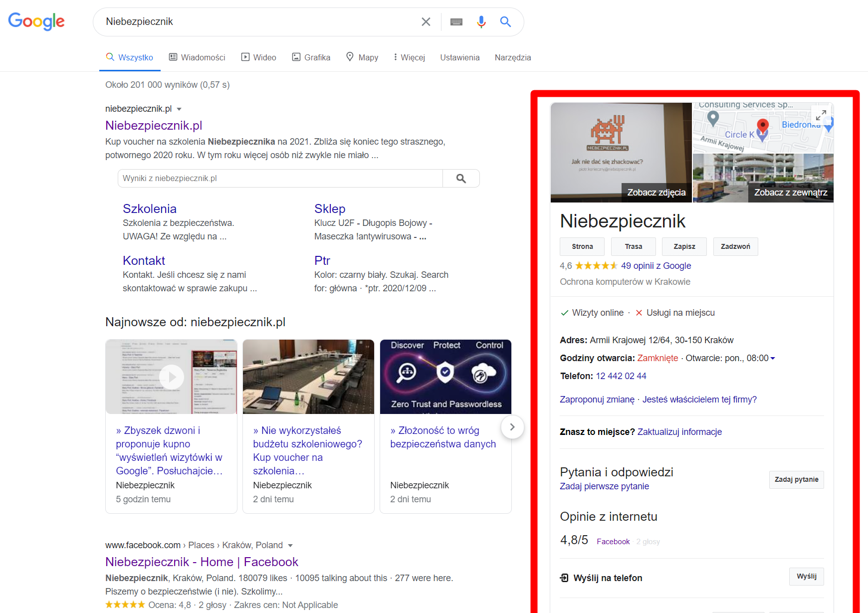Open the Szkolenia sitelink
This screenshot has width=868, height=613.
(x=150, y=208)
